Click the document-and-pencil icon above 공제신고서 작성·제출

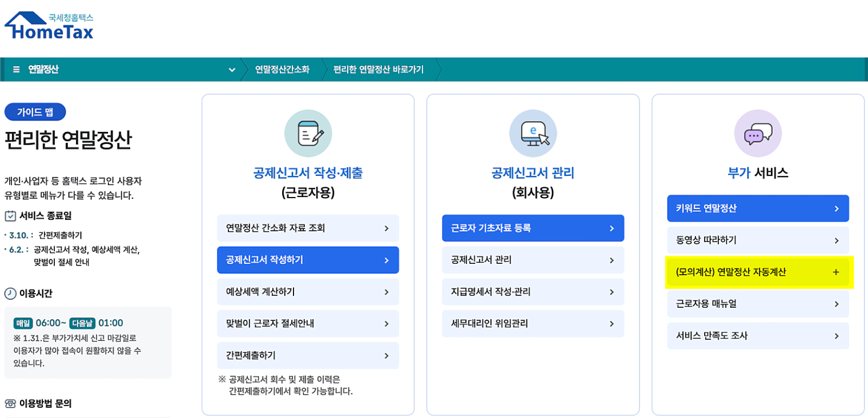pos(308,133)
